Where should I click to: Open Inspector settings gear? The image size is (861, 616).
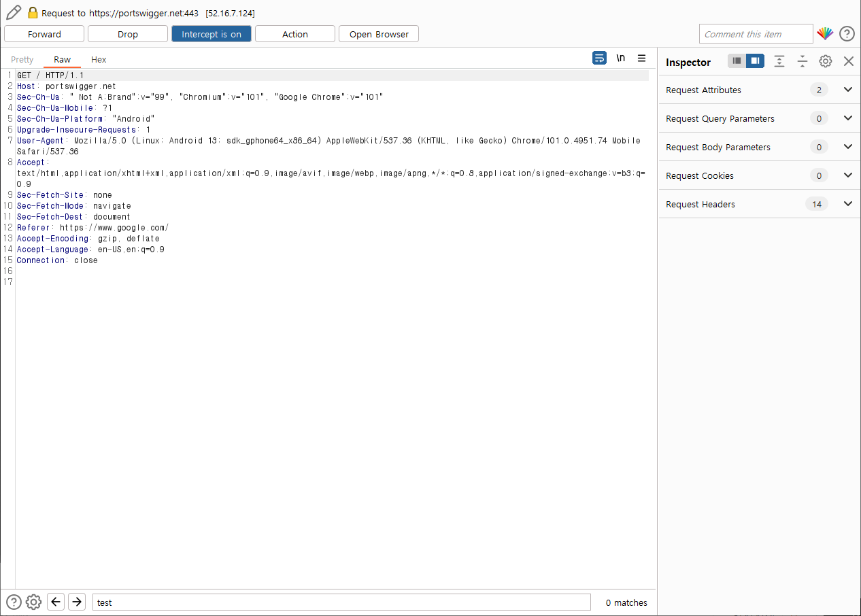click(x=825, y=61)
